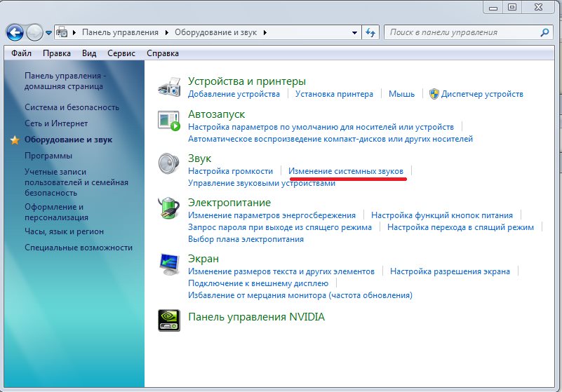Expand the arrow before Панель управления breadcrumb
Screen dimensions: 562x392
click(x=74, y=32)
